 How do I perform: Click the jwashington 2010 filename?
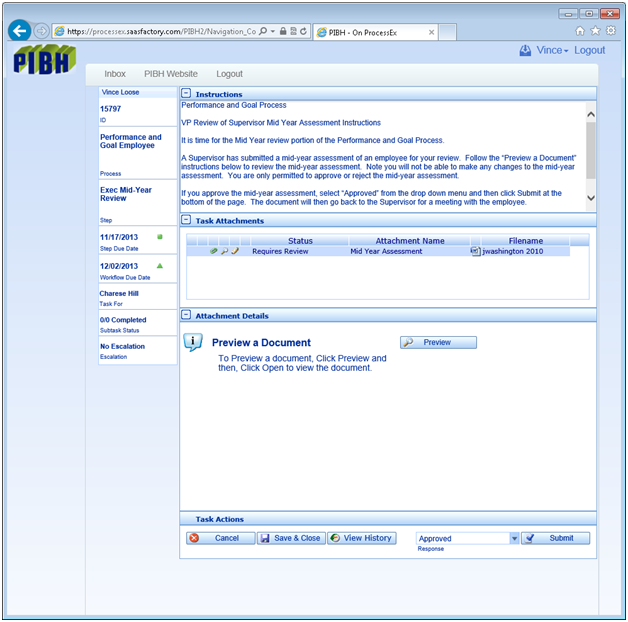pyautogui.click(x=513, y=251)
